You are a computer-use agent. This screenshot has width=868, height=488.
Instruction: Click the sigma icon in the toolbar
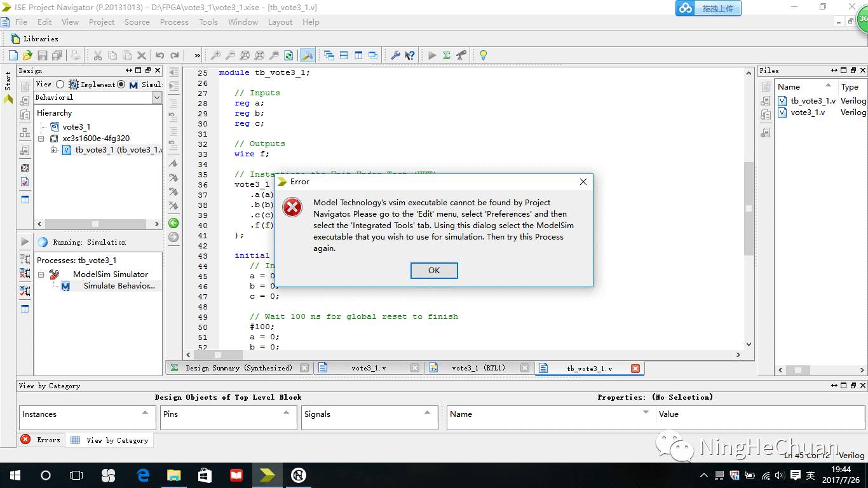coord(447,56)
